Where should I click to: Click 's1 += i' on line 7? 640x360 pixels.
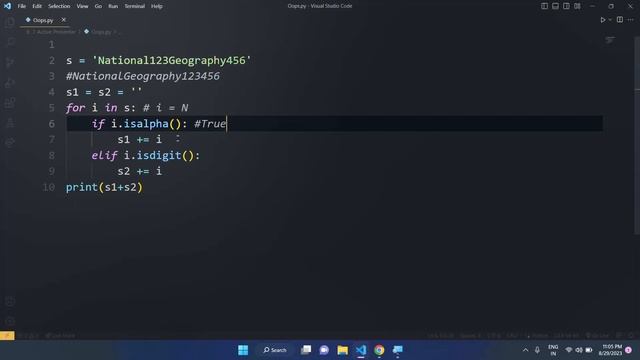click(140, 140)
